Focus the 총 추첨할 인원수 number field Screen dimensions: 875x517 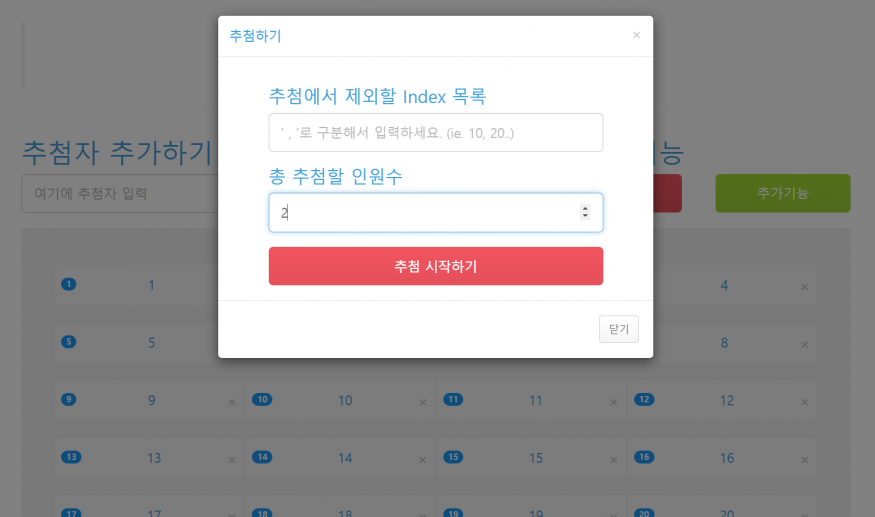(x=425, y=212)
